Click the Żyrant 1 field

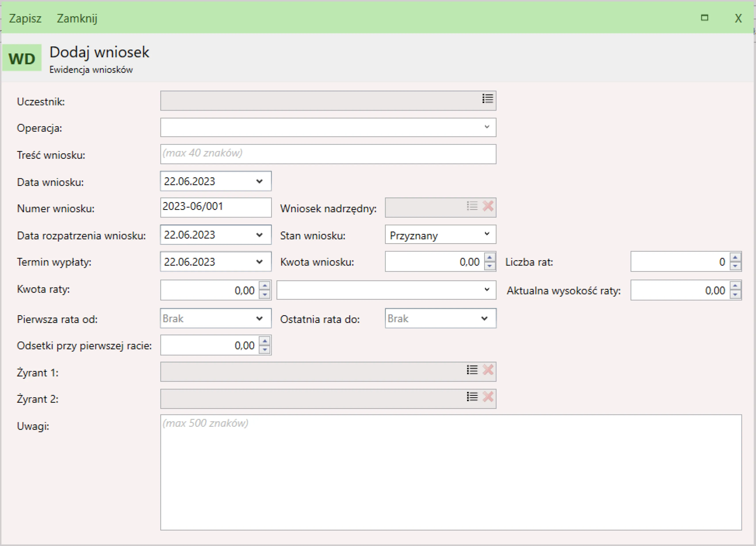point(328,372)
